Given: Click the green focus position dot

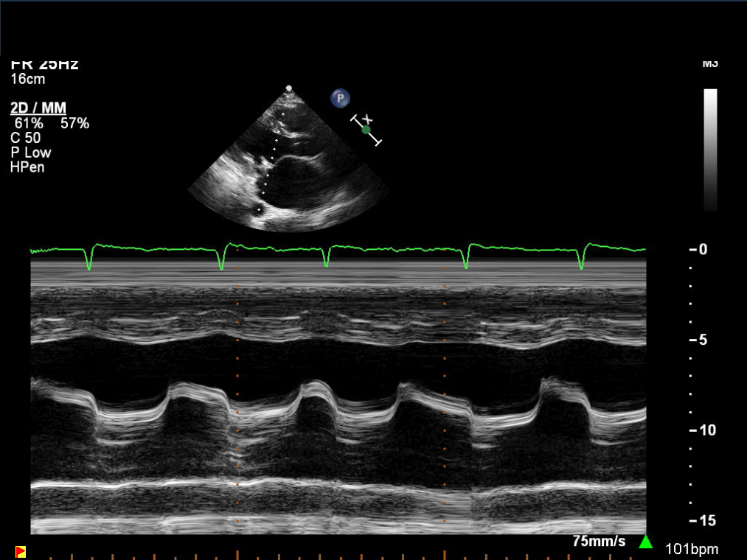Looking at the screenshot, I should (366, 130).
